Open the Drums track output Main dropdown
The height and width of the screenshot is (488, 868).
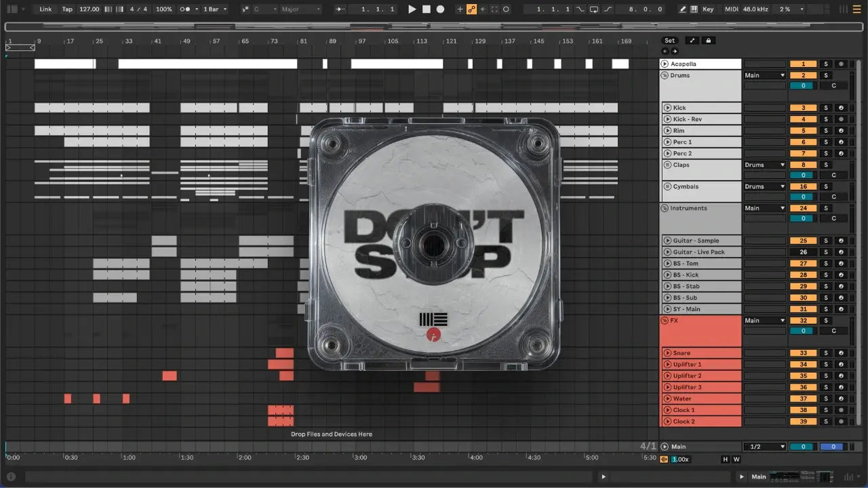click(765, 75)
